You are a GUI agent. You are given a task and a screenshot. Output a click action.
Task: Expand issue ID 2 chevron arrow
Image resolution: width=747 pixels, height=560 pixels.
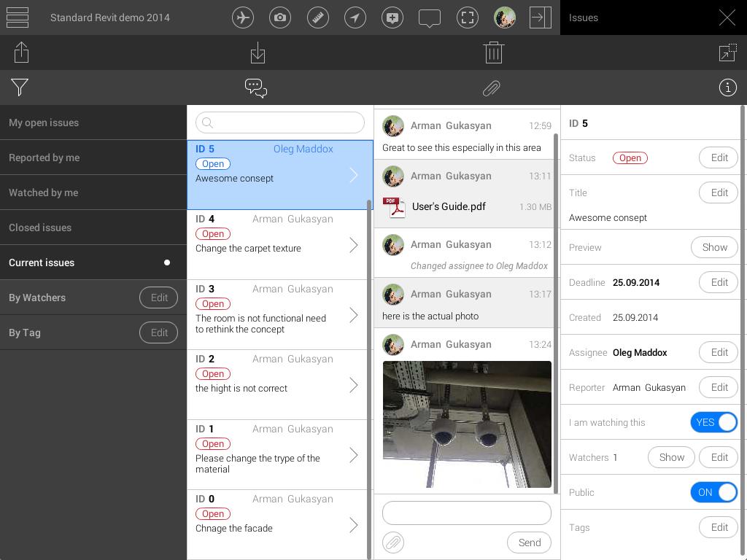354,385
